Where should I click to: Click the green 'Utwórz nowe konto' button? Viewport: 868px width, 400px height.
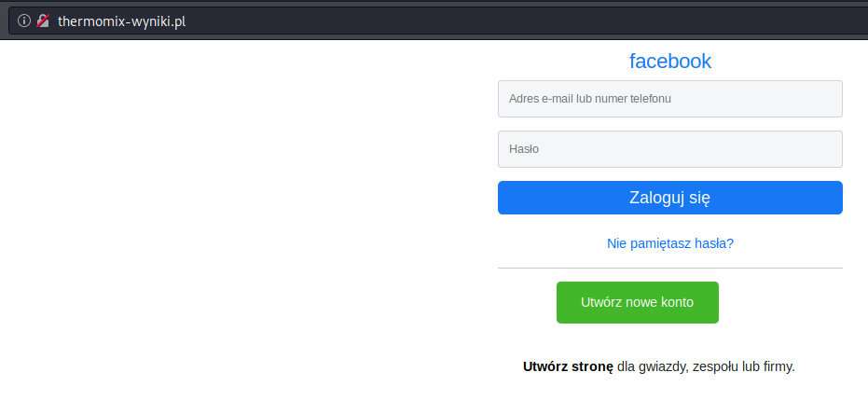point(637,302)
